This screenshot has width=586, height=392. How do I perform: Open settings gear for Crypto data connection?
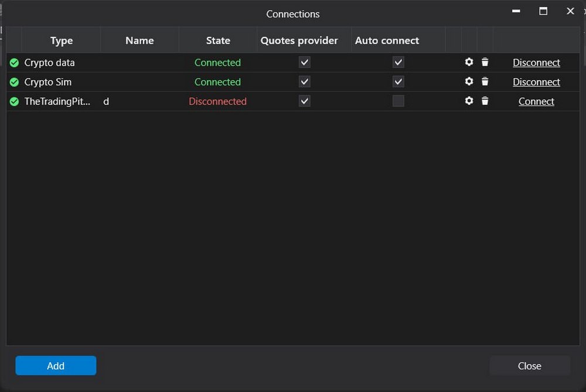coord(469,62)
